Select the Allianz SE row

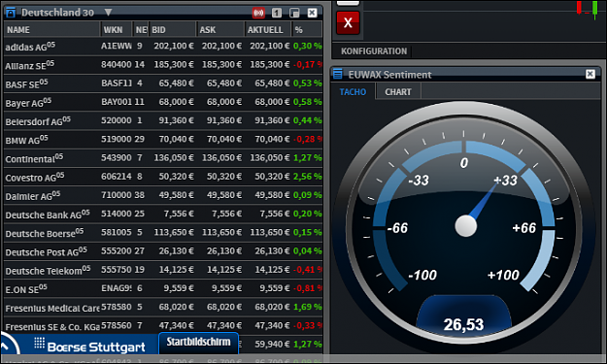click(x=163, y=65)
